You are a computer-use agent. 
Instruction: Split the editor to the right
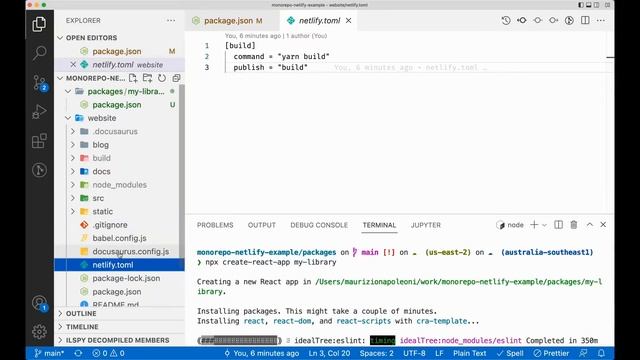[x=585, y=20]
